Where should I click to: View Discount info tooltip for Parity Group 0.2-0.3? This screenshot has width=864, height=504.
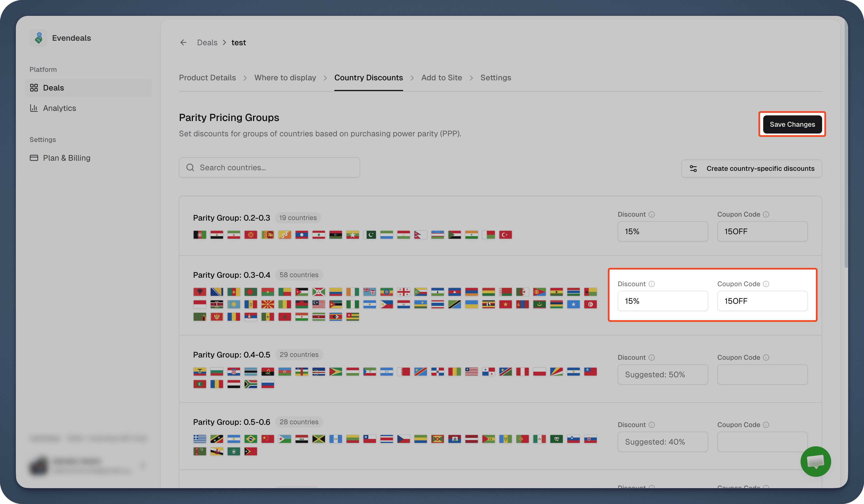click(x=652, y=214)
